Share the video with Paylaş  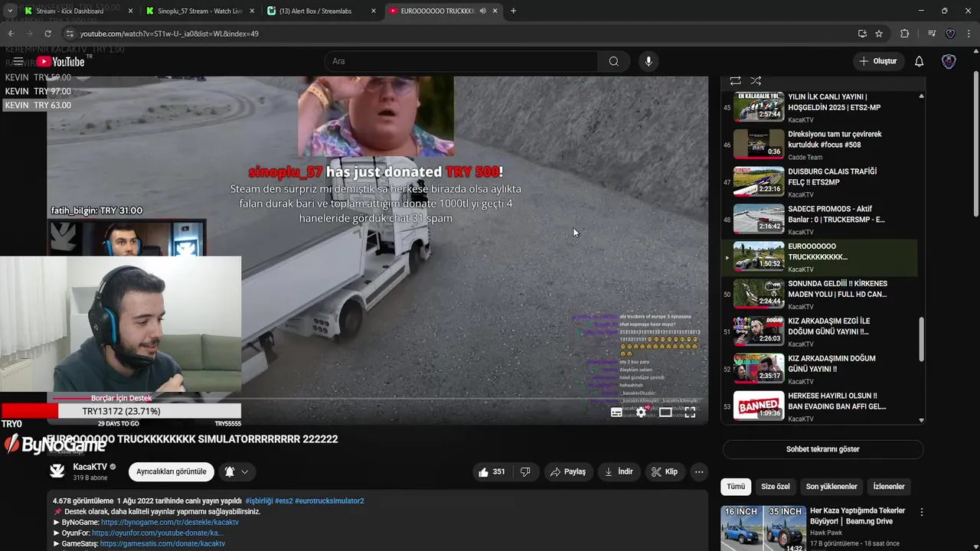click(568, 472)
